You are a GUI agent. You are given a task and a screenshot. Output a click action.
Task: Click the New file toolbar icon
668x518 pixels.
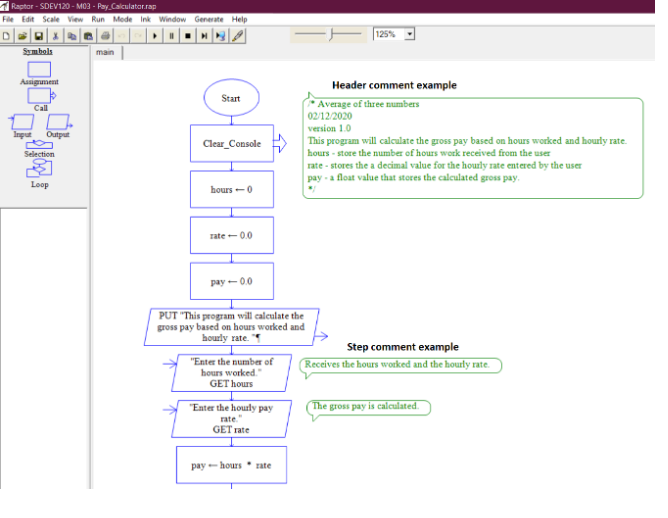tap(6, 36)
